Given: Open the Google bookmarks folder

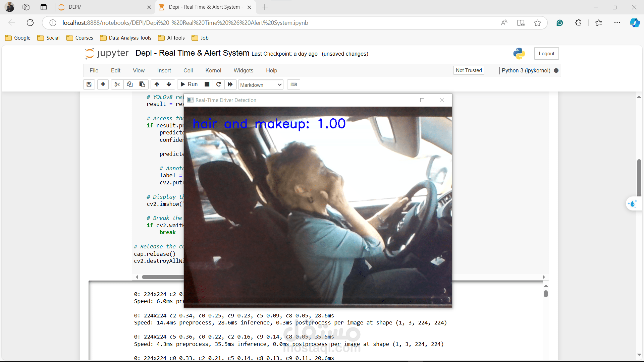Looking at the screenshot, I should 18,38.
